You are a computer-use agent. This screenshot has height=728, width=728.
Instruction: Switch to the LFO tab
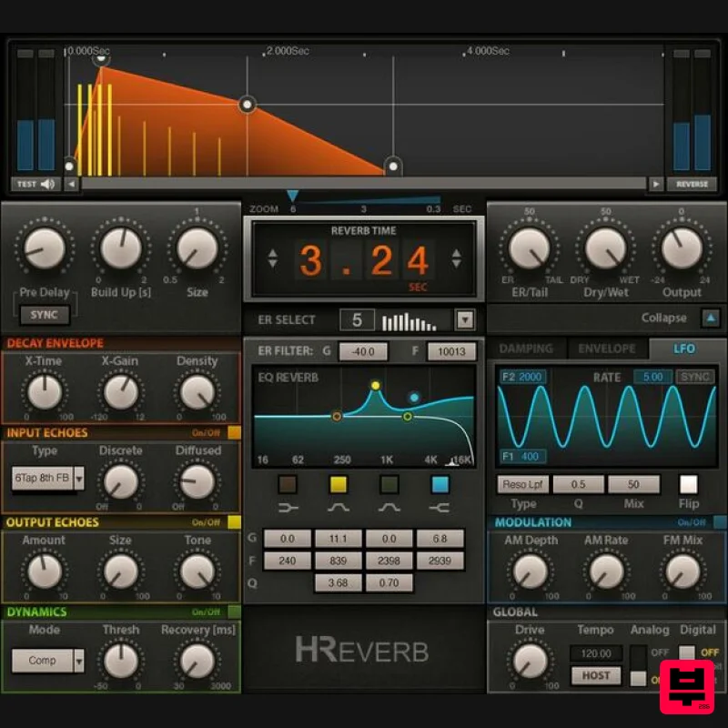pyautogui.click(x=684, y=349)
